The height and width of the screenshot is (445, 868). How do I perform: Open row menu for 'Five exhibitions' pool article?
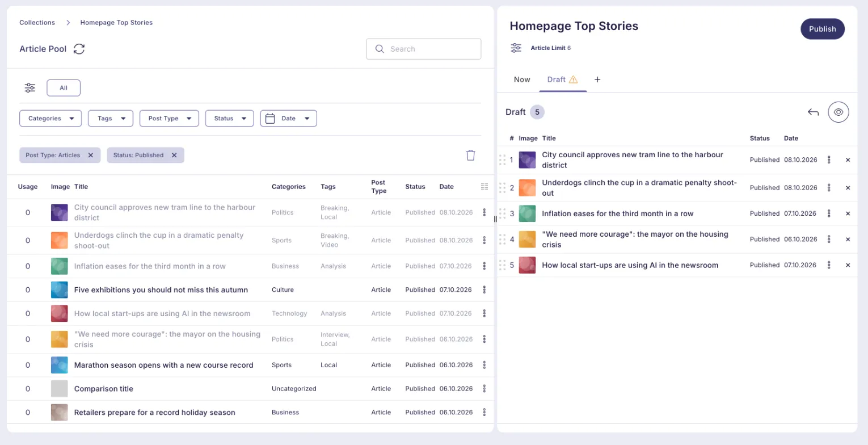[484, 289]
